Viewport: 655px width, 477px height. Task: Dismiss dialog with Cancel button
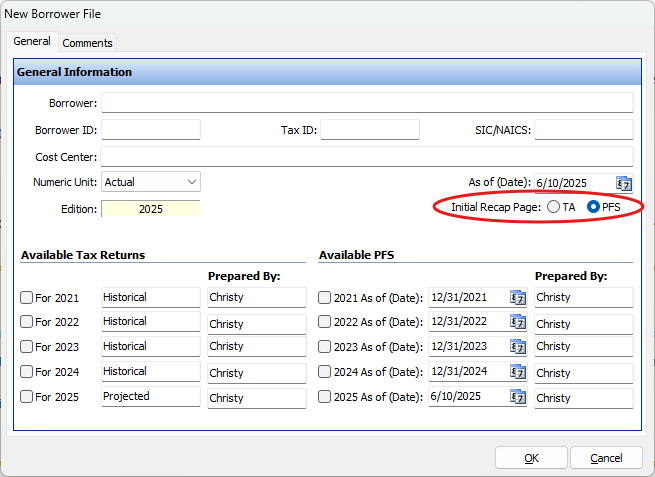tap(606, 458)
